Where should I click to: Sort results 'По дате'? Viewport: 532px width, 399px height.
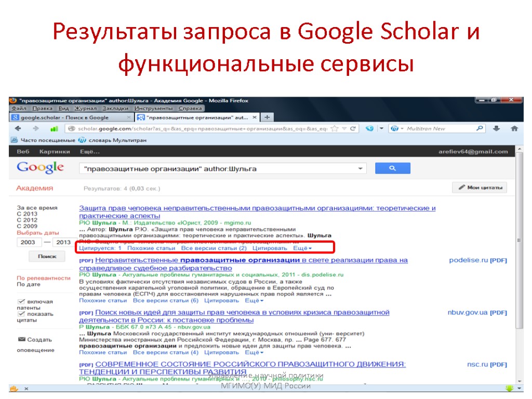(x=29, y=284)
